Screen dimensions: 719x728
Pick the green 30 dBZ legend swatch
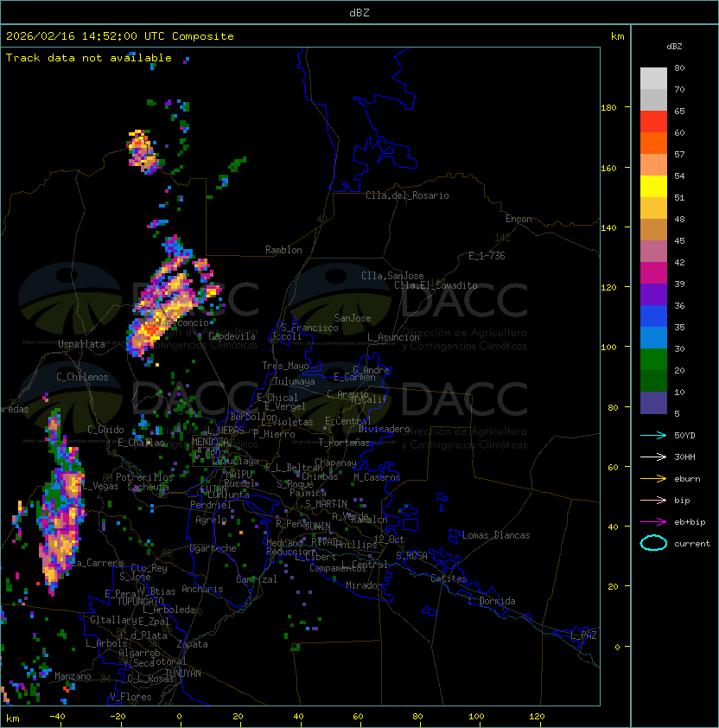[653, 360]
